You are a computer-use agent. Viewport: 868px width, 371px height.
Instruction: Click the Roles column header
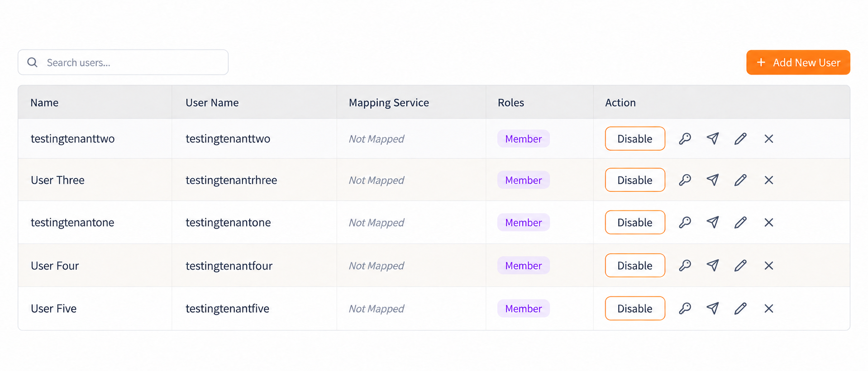(510, 103)
